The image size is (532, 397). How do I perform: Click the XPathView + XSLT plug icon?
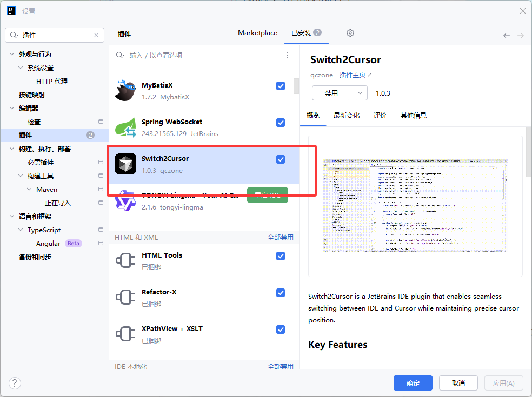(125, 334)
